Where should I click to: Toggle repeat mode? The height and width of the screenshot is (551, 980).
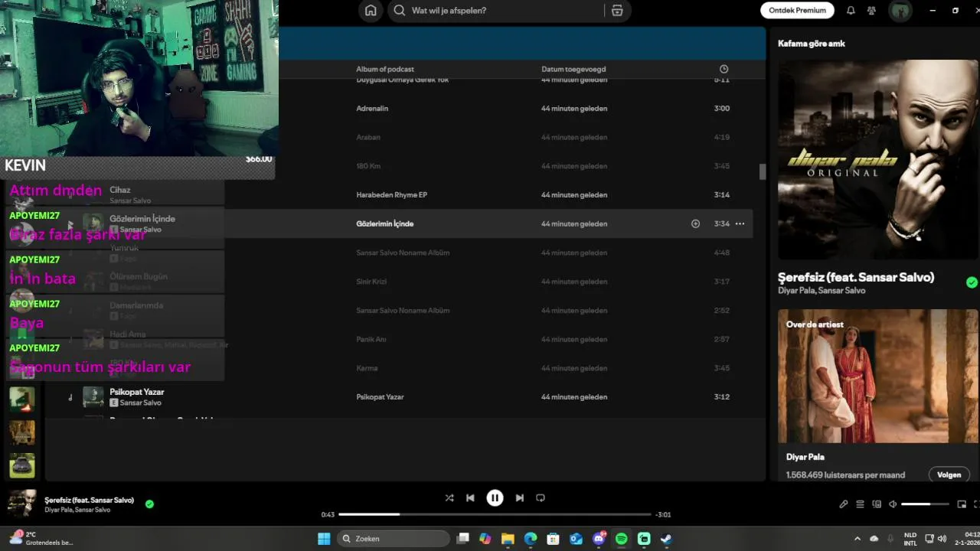click(541, 497)
